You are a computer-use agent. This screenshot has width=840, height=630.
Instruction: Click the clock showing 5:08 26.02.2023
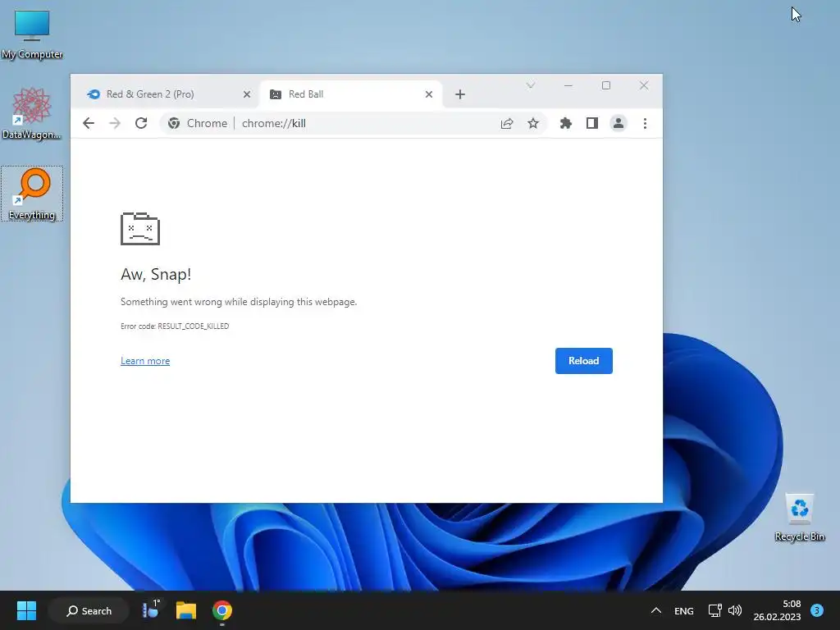click(777, 610)
